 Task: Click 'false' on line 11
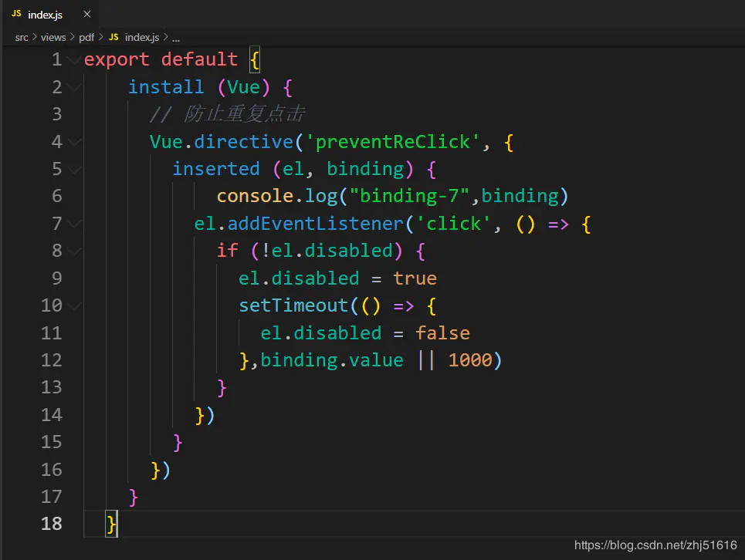click(442, 333)
